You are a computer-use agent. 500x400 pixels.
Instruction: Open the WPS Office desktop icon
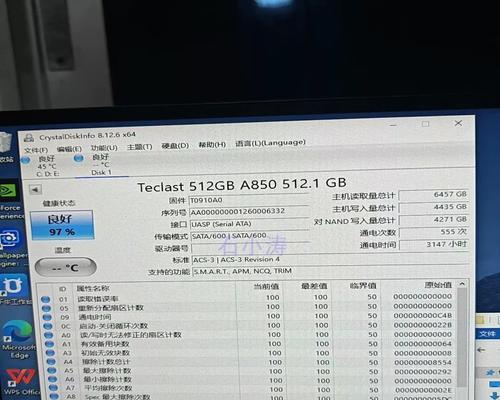click(21, 382)
